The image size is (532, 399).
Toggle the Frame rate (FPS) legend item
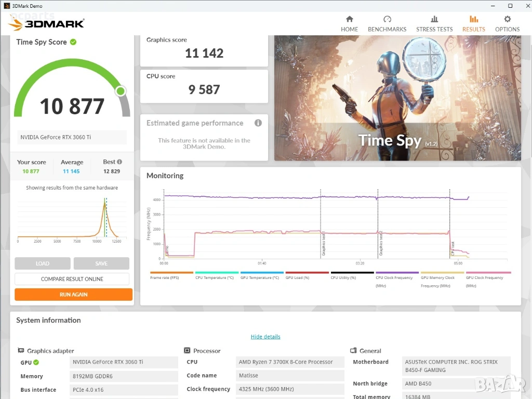coord(164,277)
